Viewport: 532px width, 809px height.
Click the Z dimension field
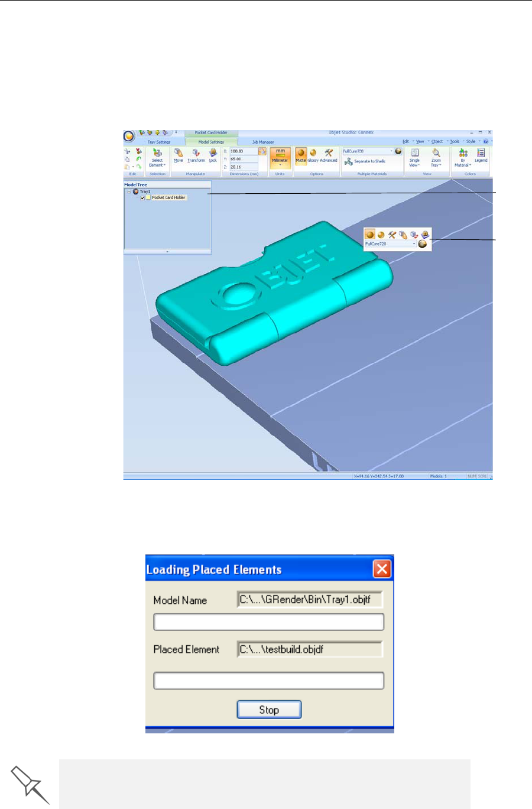click(243, 167)
